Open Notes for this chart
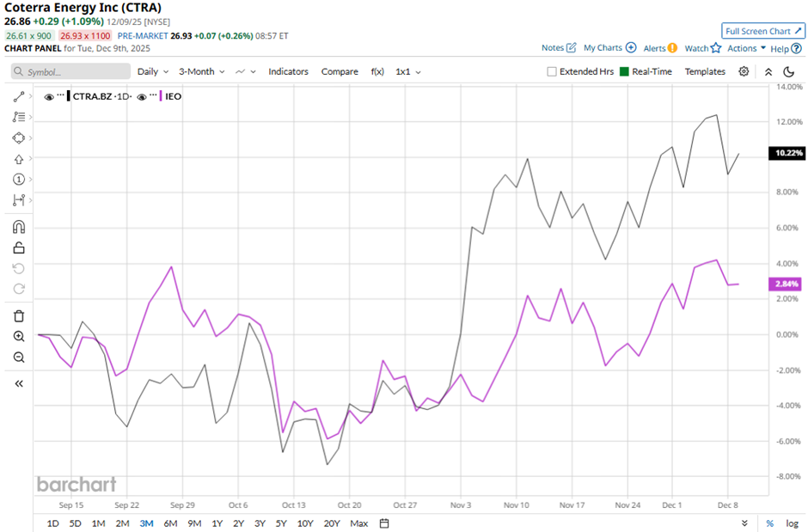Image resolution: width=808 pixels, height=532 pixels. pos(559,48)
